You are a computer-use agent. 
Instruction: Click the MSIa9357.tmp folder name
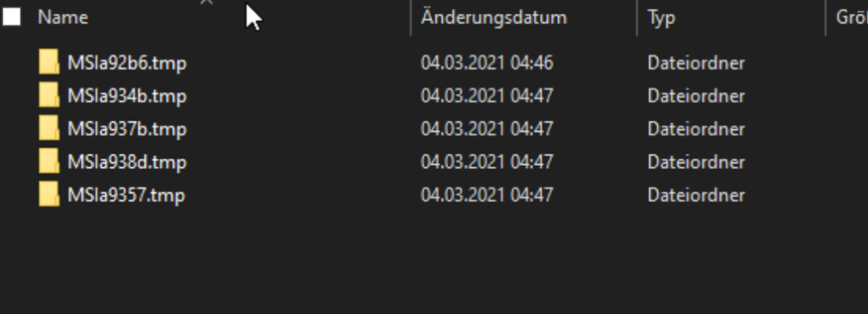126,196
